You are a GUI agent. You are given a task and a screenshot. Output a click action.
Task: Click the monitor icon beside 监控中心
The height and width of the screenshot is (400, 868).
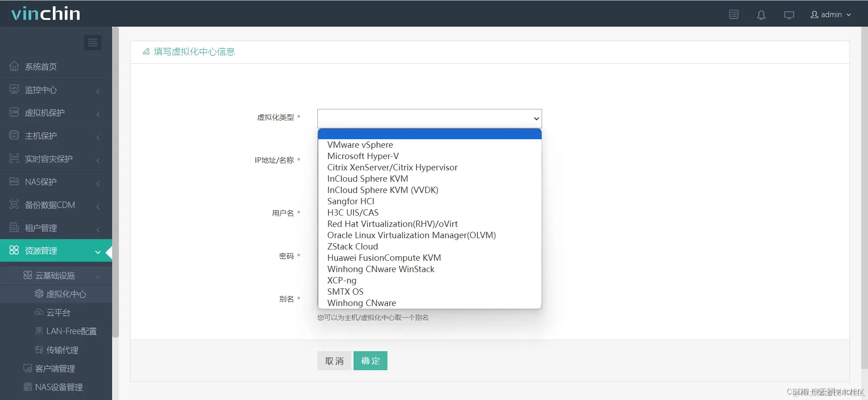point(14,89)
